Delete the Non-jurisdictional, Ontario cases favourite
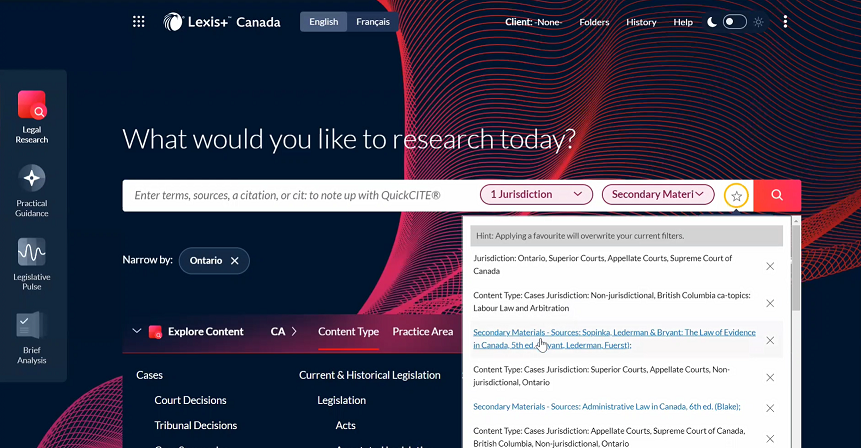Image resolution: width=861 pixels, height=448 pixels. point(770,377)
